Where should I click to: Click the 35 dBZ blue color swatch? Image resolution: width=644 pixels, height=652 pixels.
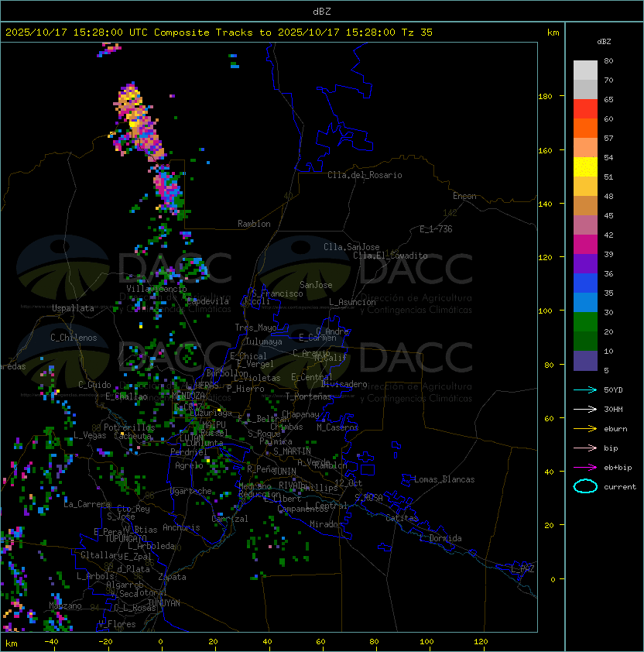(585, 303)
